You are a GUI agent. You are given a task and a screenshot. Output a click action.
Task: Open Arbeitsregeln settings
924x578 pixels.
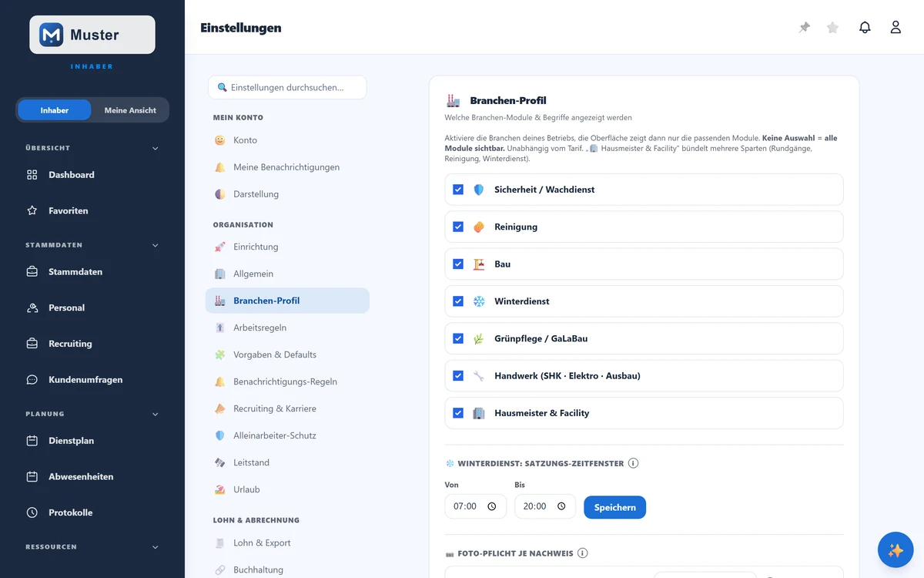(287, 328)
